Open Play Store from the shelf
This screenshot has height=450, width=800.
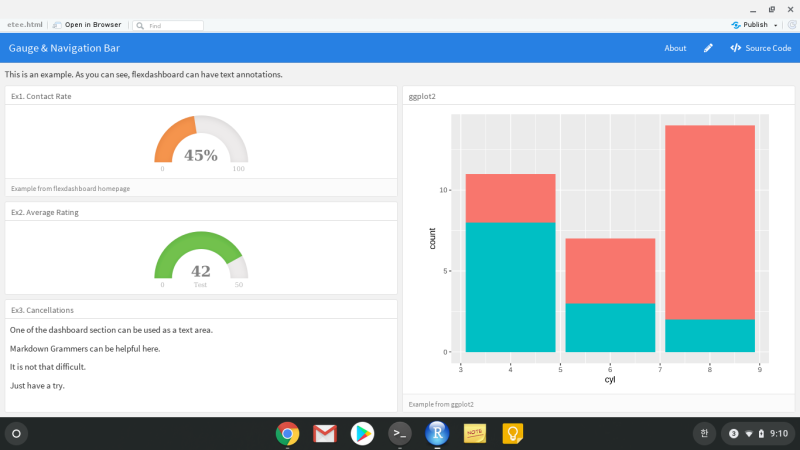point(362,434)
